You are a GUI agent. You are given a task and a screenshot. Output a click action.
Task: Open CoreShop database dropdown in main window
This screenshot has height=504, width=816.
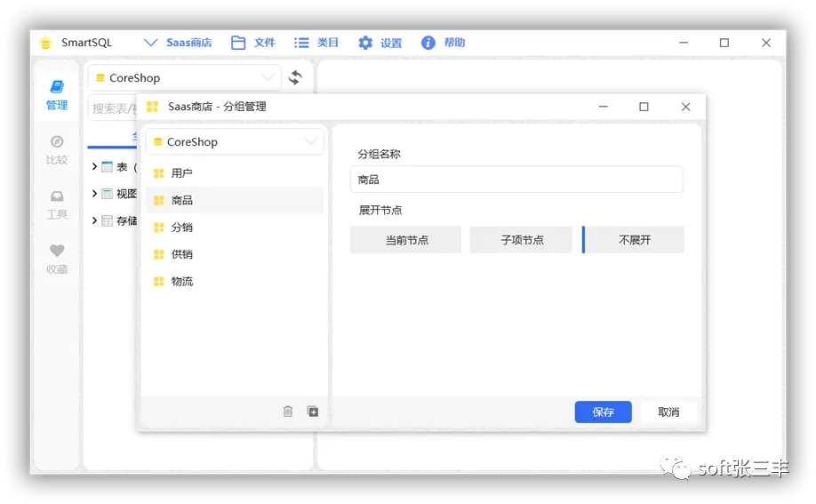[185, 77]
